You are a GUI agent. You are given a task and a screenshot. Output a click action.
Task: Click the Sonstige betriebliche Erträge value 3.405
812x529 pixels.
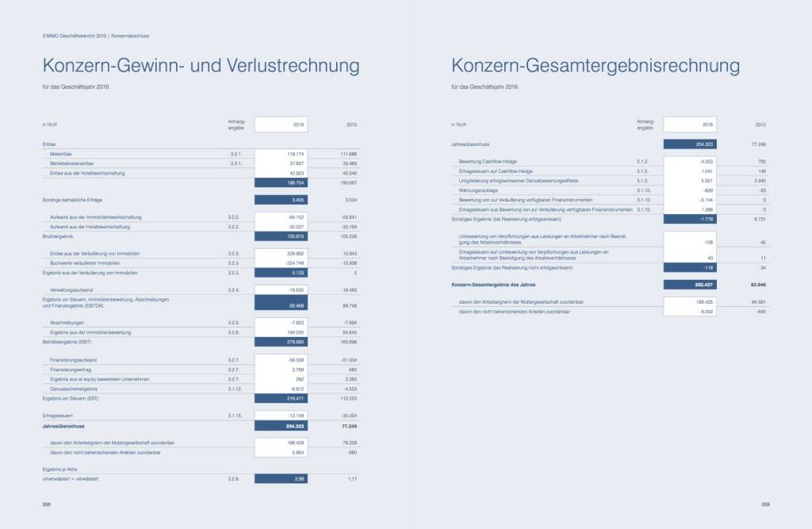tap(282, 200)
